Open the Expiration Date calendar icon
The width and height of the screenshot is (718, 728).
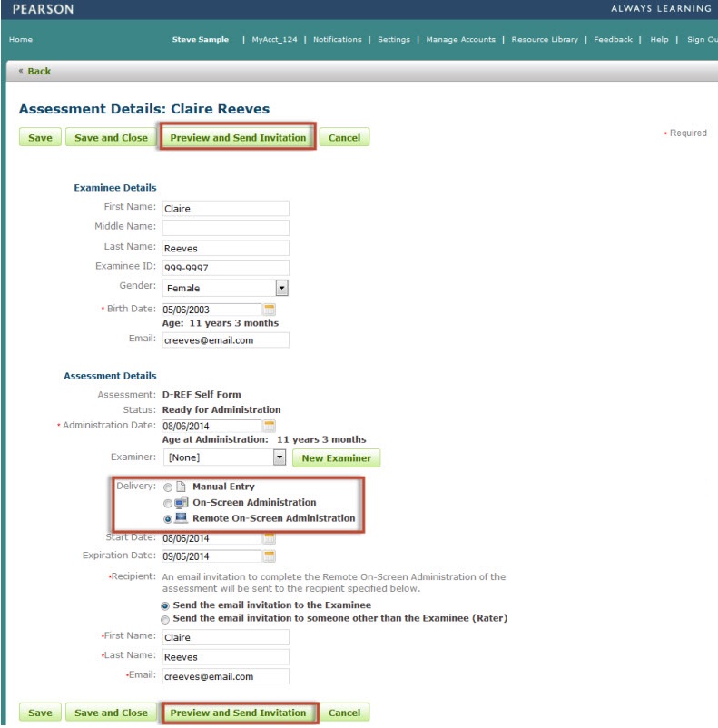269,556
